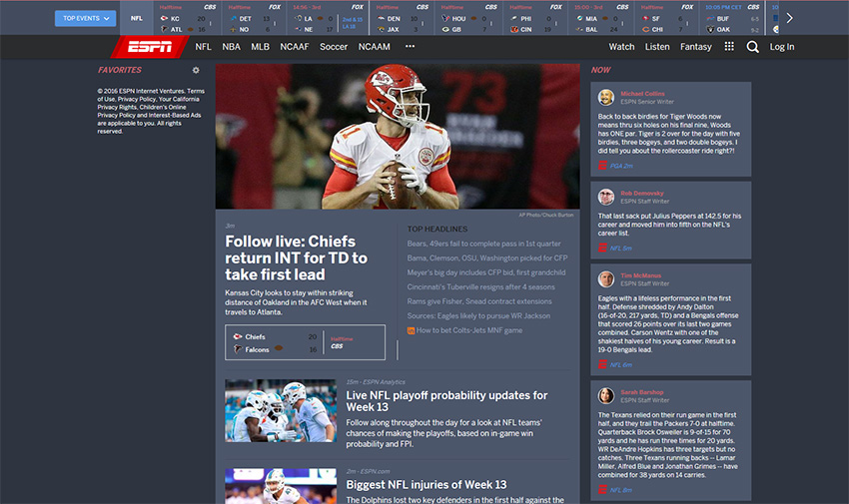The image size is (849, 504).
Task: Open MIA vs BAL score cell
Action: pyautogui.click(x=601, y=18)
